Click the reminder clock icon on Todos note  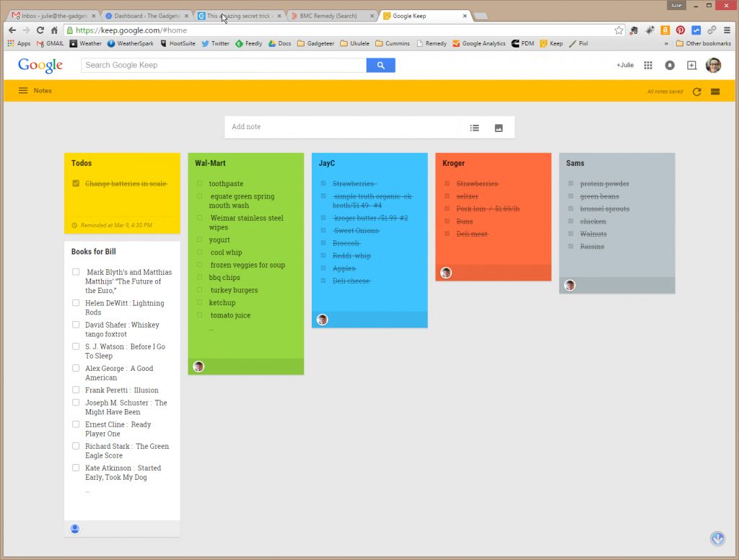[x=74, y=225]
